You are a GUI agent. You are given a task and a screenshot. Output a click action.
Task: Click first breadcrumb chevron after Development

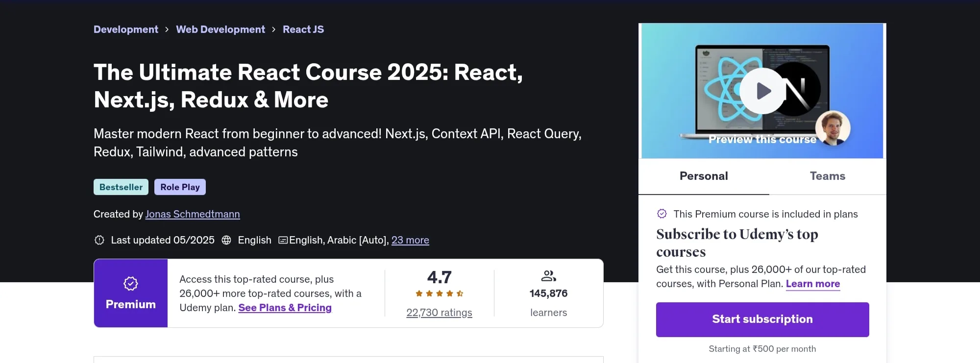167,29
